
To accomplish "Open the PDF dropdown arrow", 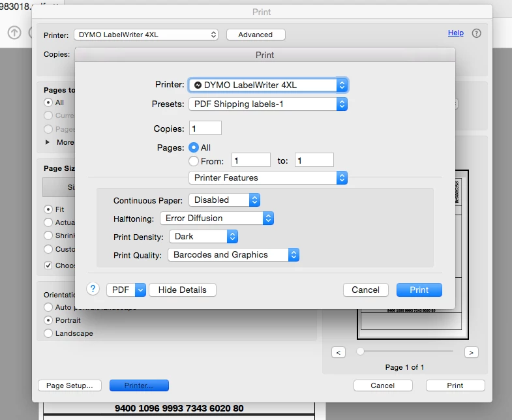I will 140,290.
